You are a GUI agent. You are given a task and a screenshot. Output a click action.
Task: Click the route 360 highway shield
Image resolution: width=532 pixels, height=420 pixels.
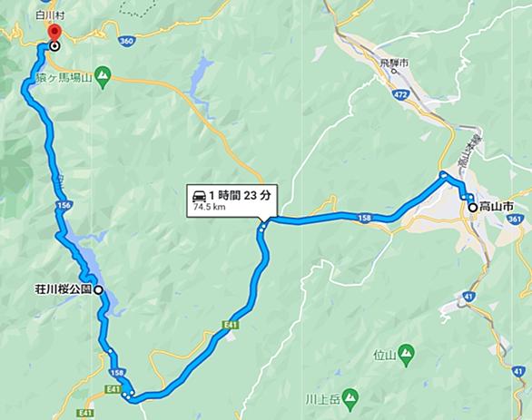point(126,42)
